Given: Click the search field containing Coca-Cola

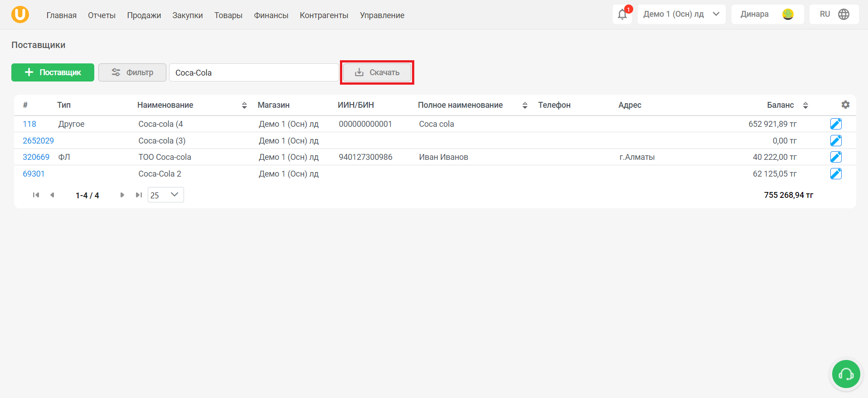Looking at the screenshot, I should tap(254, 72).
